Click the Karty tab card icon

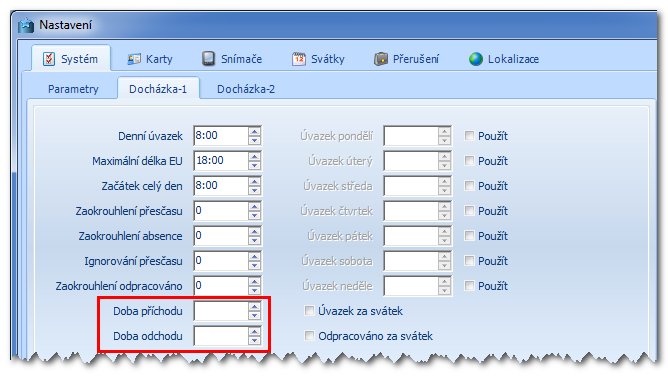pyautogui.click(x=134, y=59)
